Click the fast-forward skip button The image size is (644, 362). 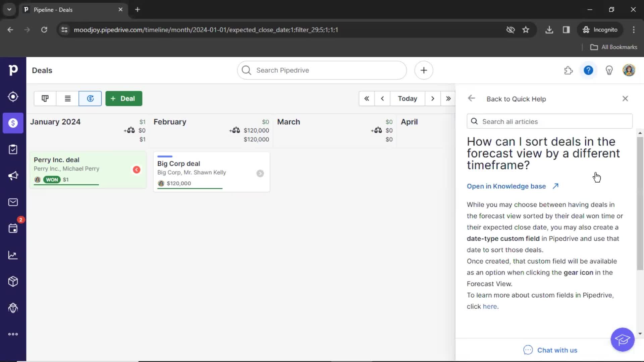click(448, 99)
